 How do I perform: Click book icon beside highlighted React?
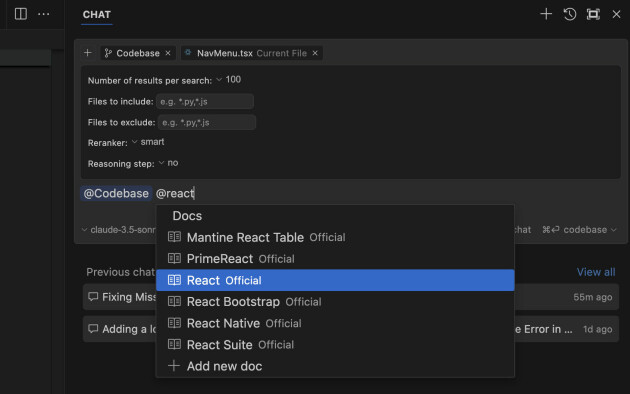(x=174, y=280)
